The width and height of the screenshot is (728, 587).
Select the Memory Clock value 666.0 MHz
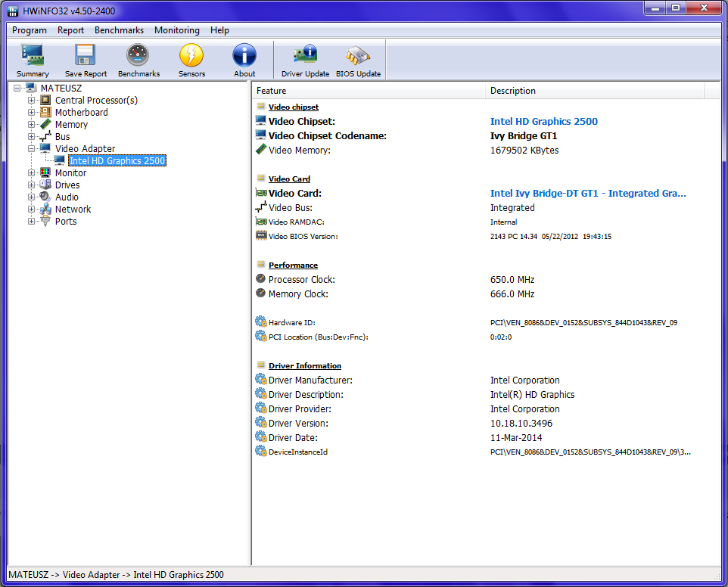point(512,293)
